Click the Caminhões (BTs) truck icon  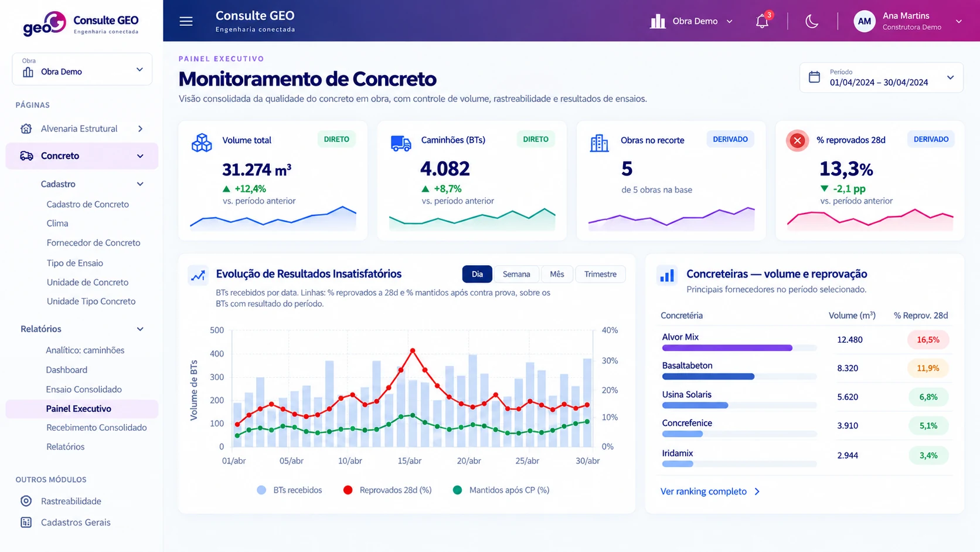point(401,143)
